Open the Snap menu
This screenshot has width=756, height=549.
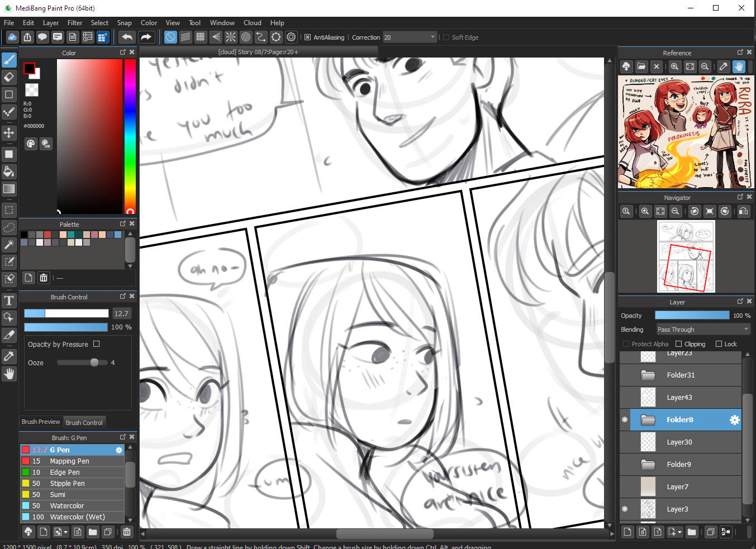124,23
